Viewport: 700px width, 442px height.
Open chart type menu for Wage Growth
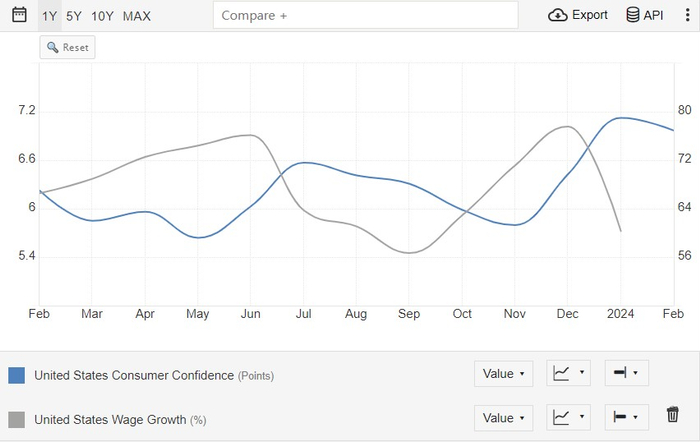[568, 417]
